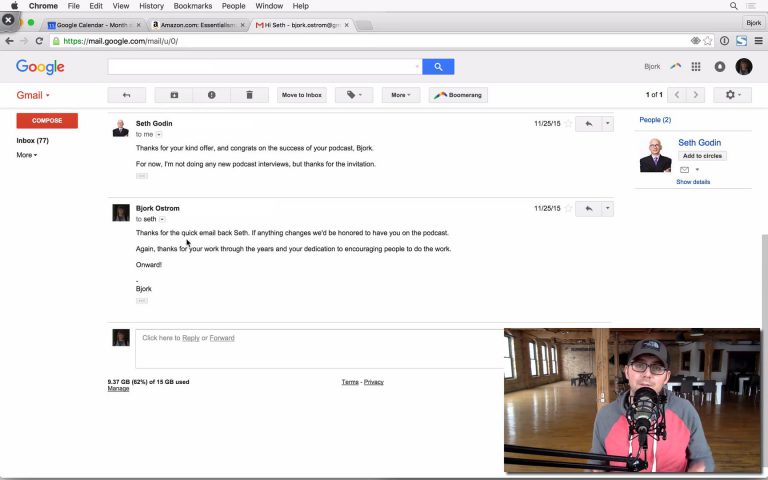
Task: Reload the page with refresh icon
Action: click(39, 41)
